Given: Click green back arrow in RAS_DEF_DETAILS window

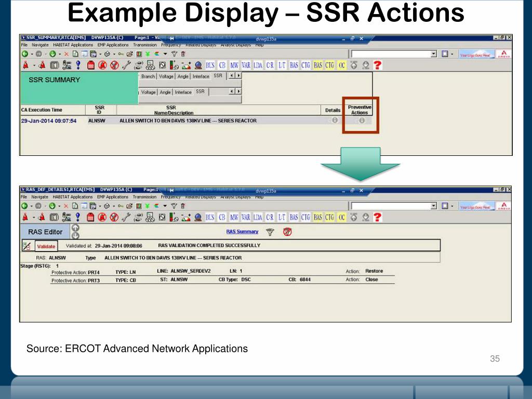Looking at the screenshot, I should [x=24, y=206].
